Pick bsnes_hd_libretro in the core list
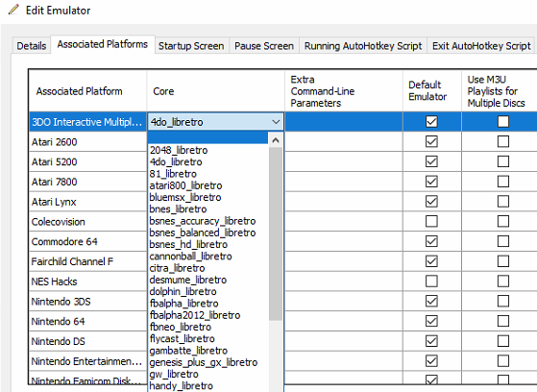Viewport: 537px width, 392px height. click(x=207, y=244)
